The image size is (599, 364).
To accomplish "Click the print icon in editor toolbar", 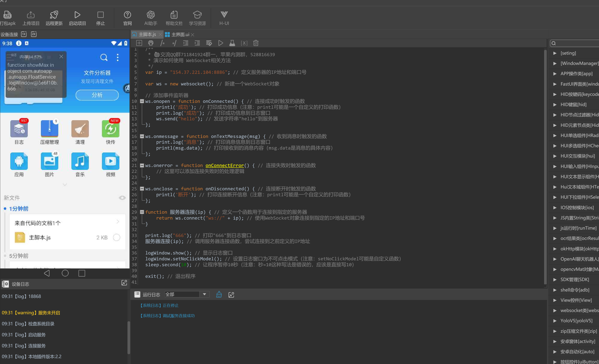I will (x=151, y=43).
